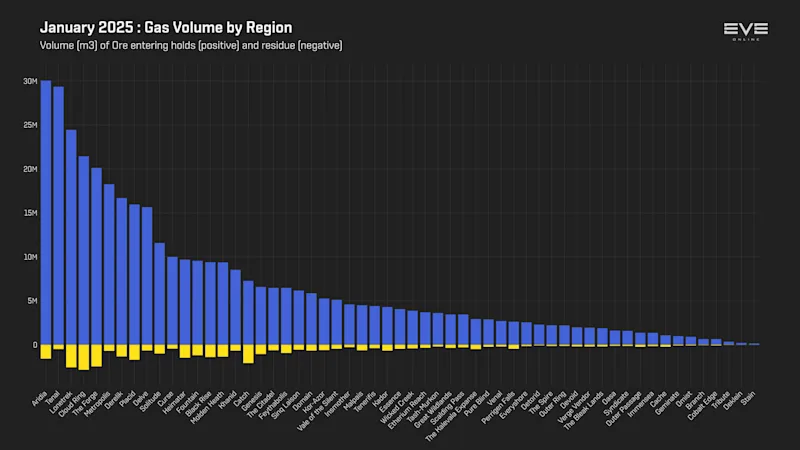This screenshot has height=450, width=800.
Task: Click the 'Molden Heath' region label
Action: coord(207,408)
